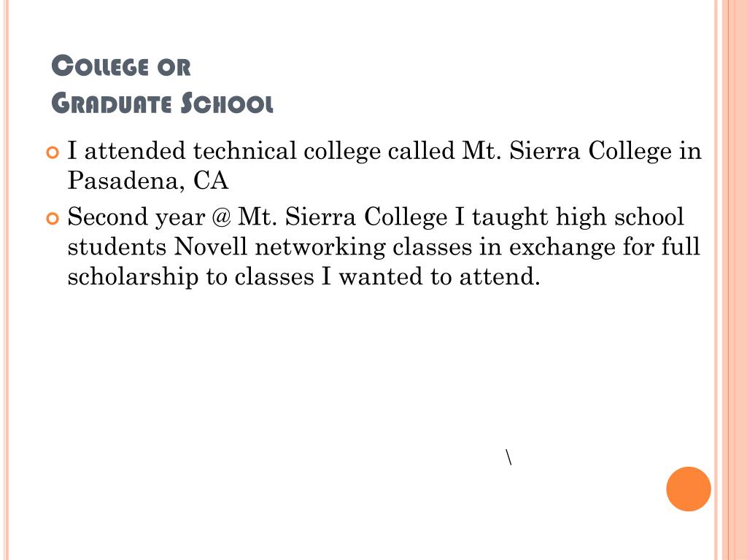This screenshot has height=560, width=747.
Task: Click the large orange circle
Action: tap(689, 489)
